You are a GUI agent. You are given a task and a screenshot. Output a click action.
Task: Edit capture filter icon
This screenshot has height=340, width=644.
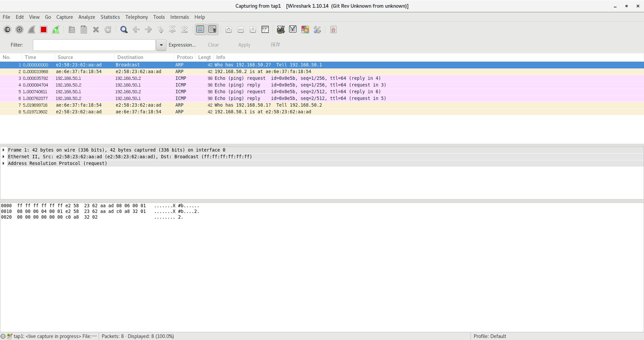(281, 30)
